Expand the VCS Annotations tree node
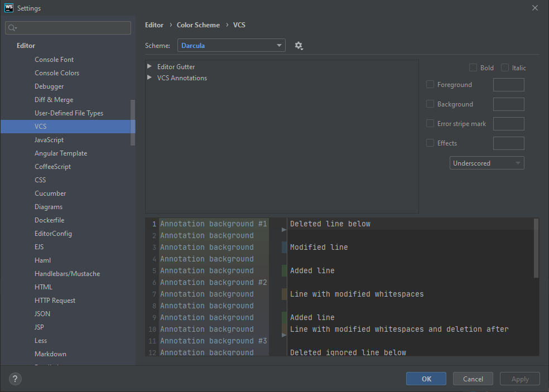The width and height of the screenshot is (549, 392). pyautogui.click(x=150, y=78)
